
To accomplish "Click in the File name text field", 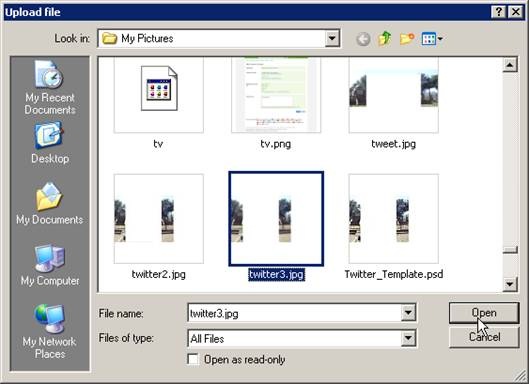I will pos(294,313).
